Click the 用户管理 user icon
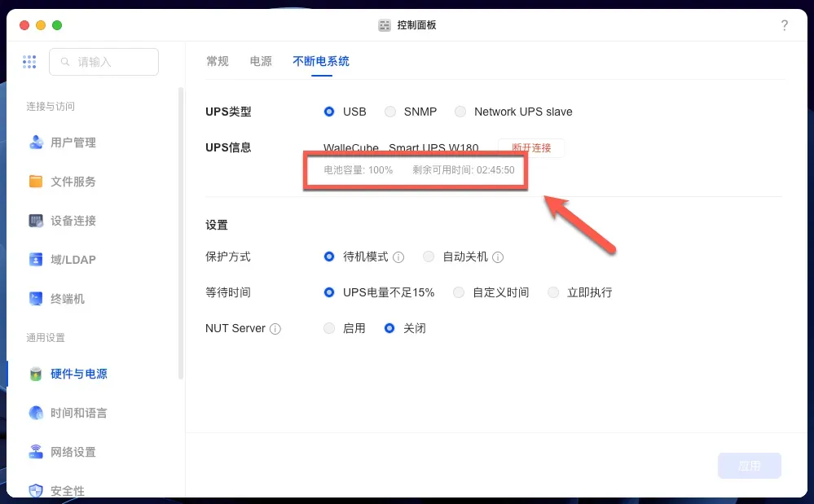This screenshot has height=504, width=814. 36,142
